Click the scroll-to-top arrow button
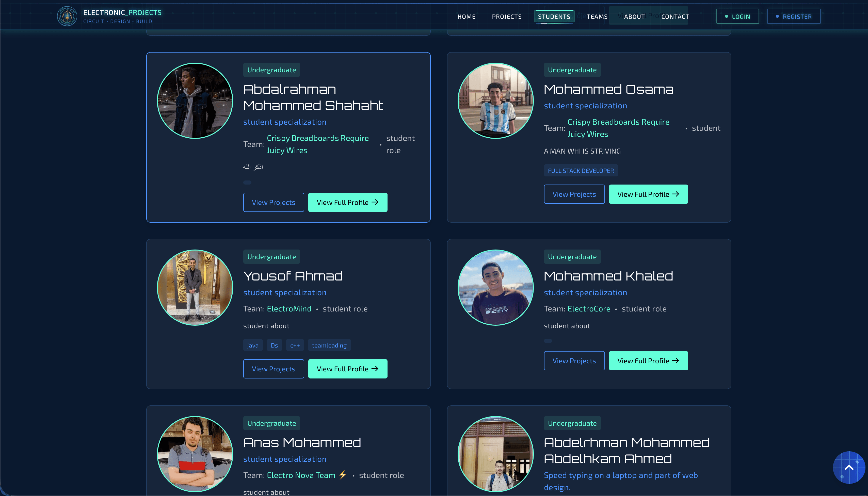The height and width of the screenshot is (496, 868). click(849, 467)
